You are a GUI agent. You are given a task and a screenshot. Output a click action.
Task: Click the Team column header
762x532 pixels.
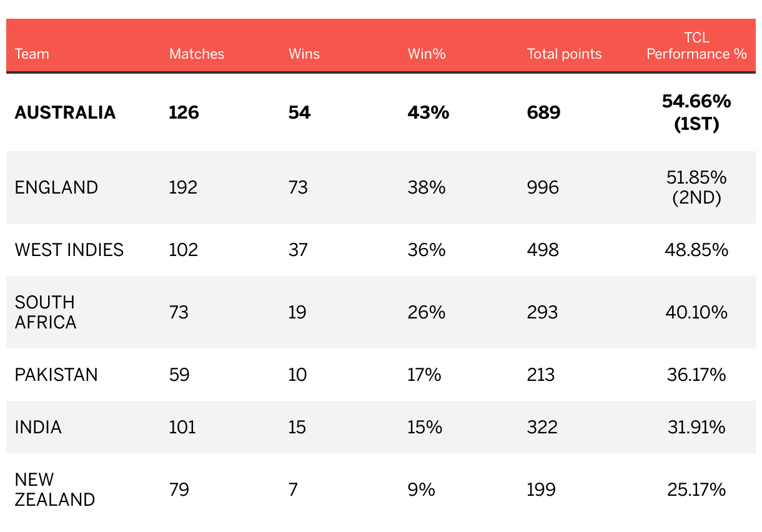coord(32,54)
